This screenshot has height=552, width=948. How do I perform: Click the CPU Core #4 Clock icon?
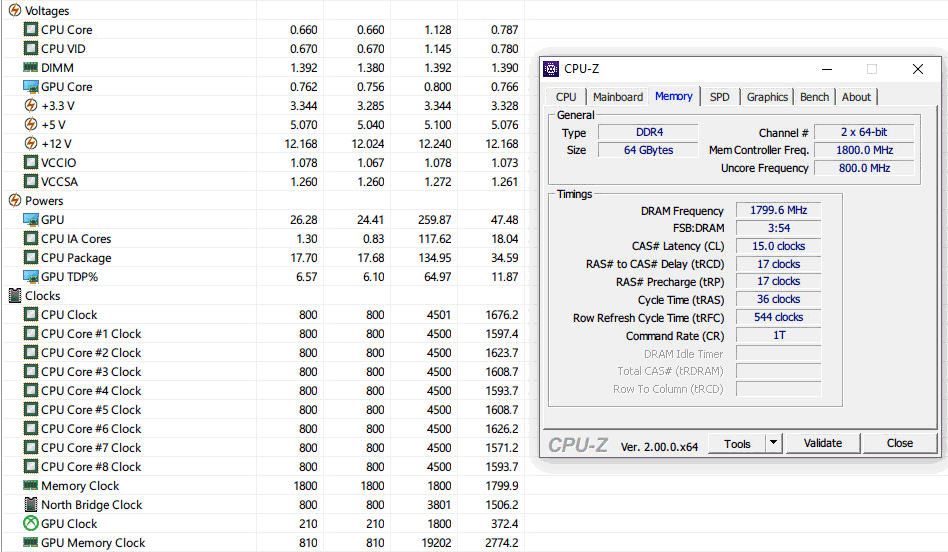[x=30, y=390]
